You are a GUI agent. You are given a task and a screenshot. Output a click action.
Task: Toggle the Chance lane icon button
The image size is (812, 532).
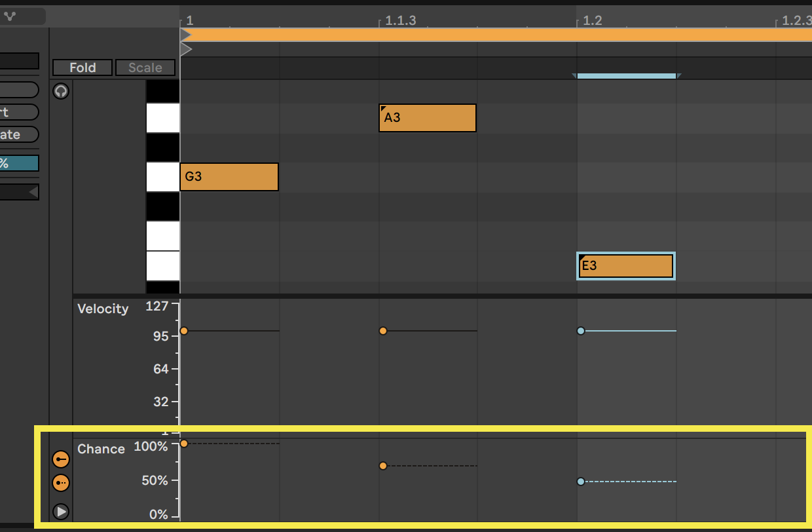click(61, 483)
